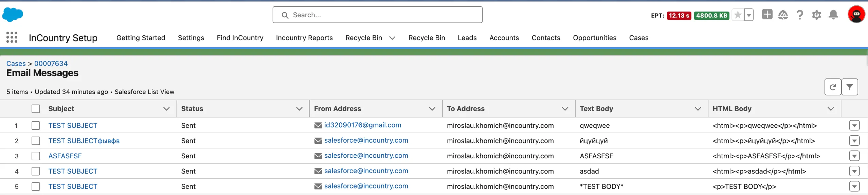The height and width of the screenshot is (195, 868).
Task: Open the notifications bell
Action: pyautogui.click(x=833, y=15)
